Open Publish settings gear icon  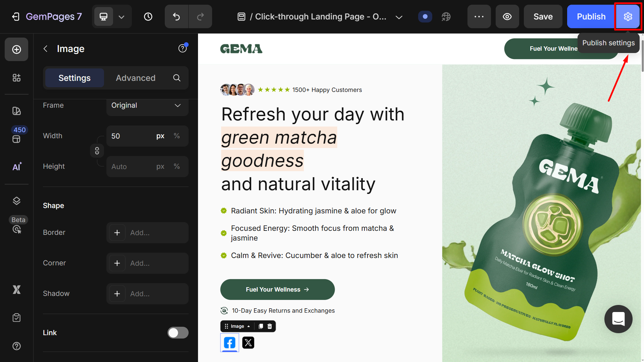[628, 16]
